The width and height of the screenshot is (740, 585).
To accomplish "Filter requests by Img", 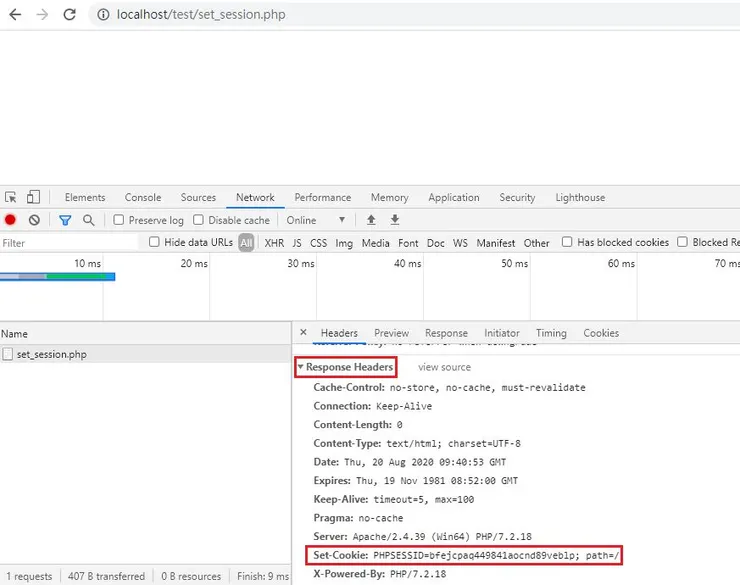I will [344, 243].
